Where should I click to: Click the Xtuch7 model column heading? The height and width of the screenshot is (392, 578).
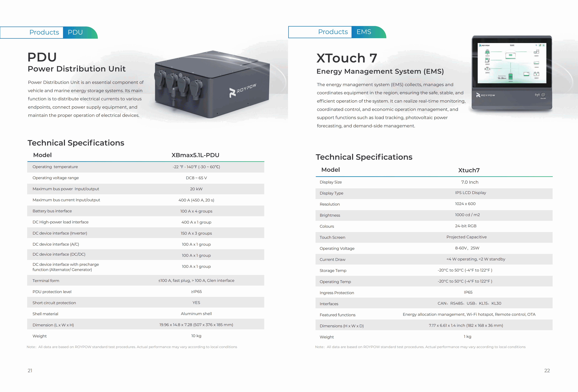469,170
